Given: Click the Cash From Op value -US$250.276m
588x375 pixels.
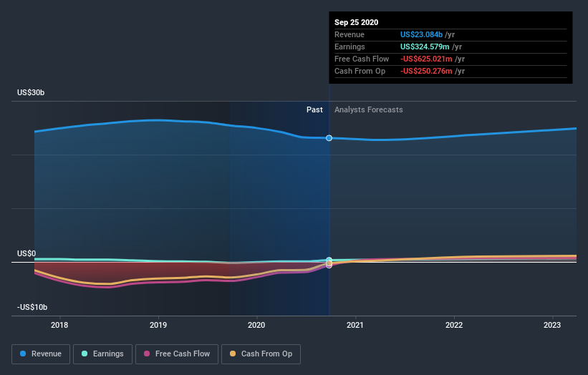Looking at the screenshot, I should 426,71.
